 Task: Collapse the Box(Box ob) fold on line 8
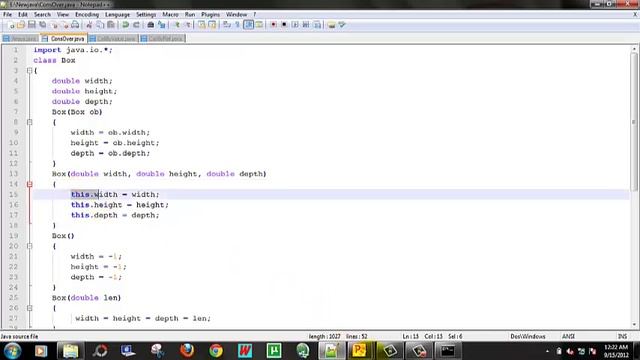(x=29, y=122)
